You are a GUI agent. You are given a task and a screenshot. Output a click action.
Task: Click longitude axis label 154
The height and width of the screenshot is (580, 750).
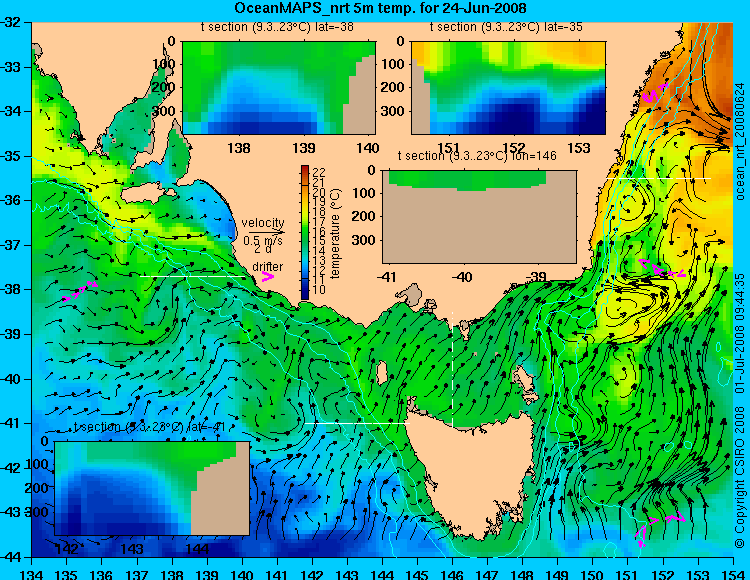click(733, 574)
